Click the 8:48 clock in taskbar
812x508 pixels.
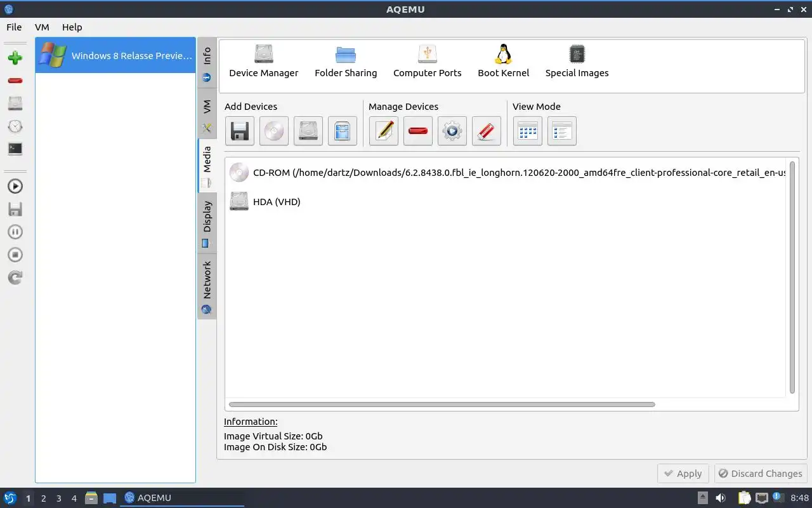[799, 498]
